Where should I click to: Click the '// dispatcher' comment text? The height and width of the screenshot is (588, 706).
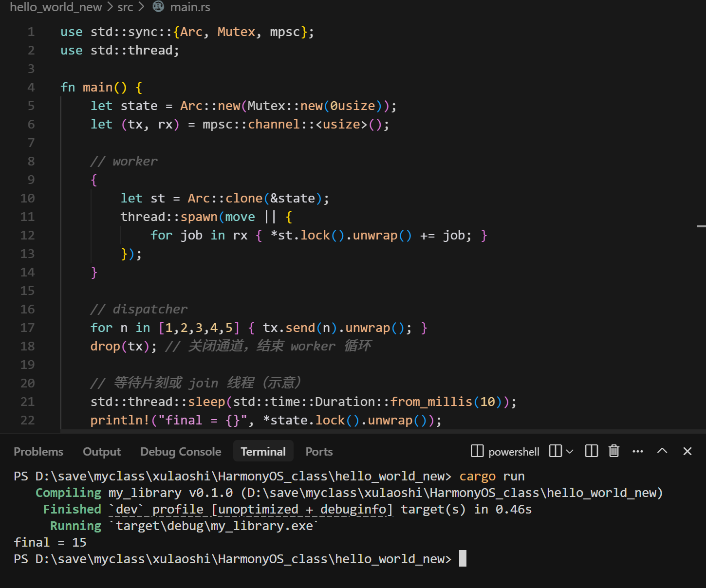[x=139, y=310]
